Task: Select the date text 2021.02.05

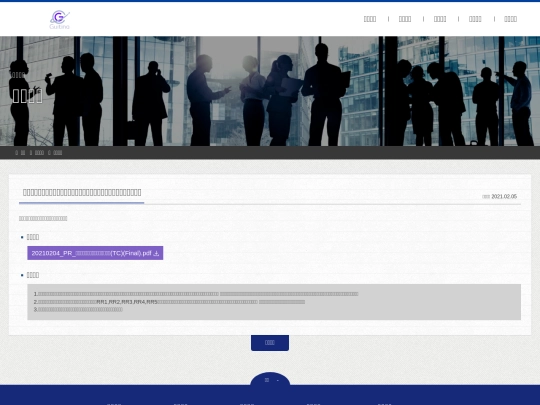Action: click(504, 197)
